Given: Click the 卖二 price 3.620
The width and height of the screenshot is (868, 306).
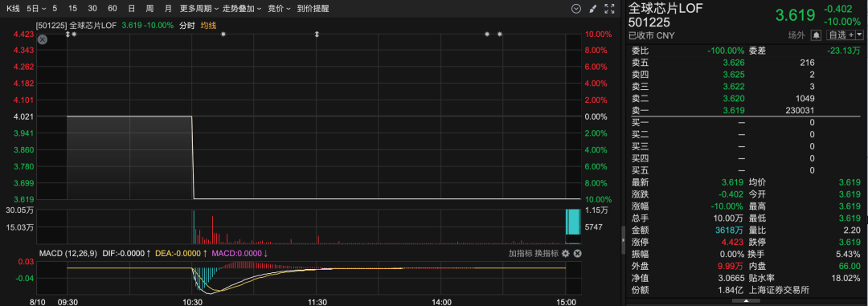Looking at the screenshot, I should 734,99.
